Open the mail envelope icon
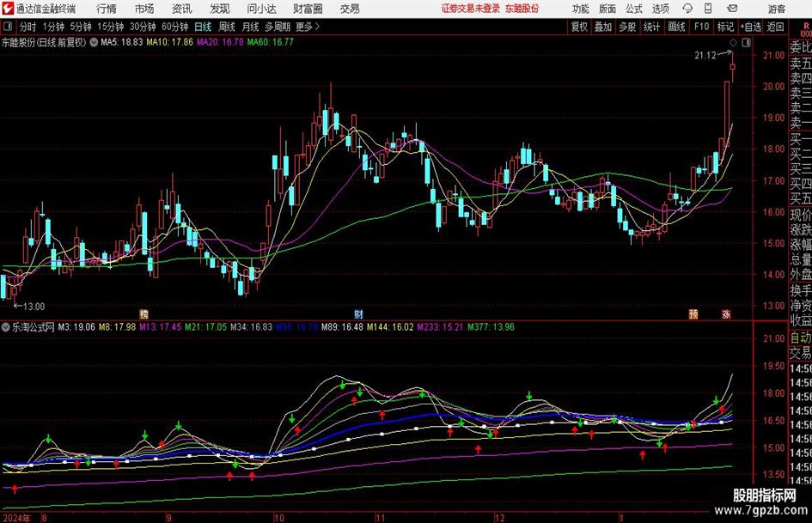The height and width of the screenshot is (523, 812). 732,9
